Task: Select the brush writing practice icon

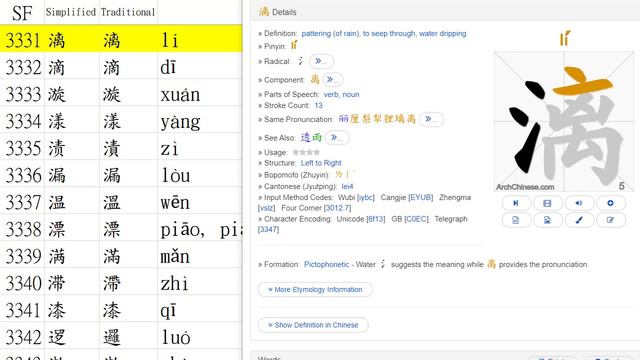Action: pos(579,220)
